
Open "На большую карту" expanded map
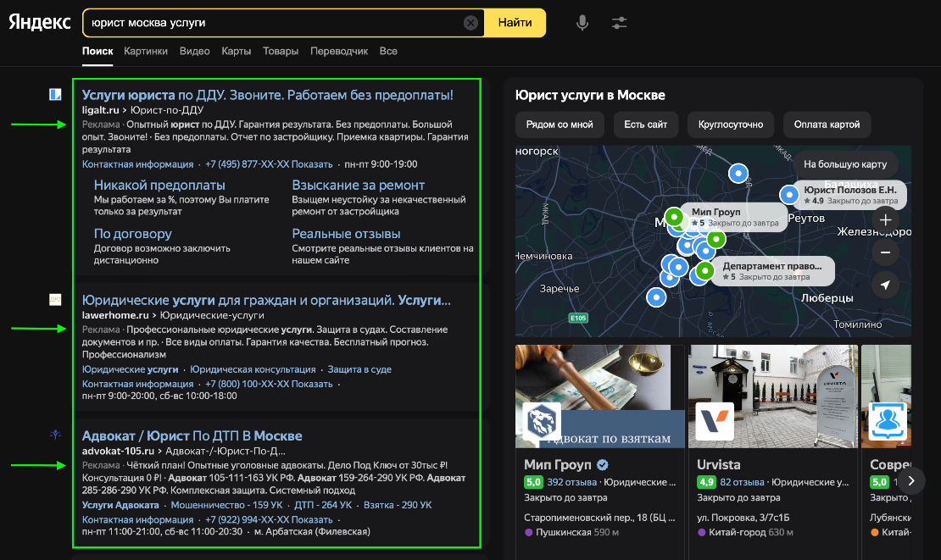pos(844,164)
